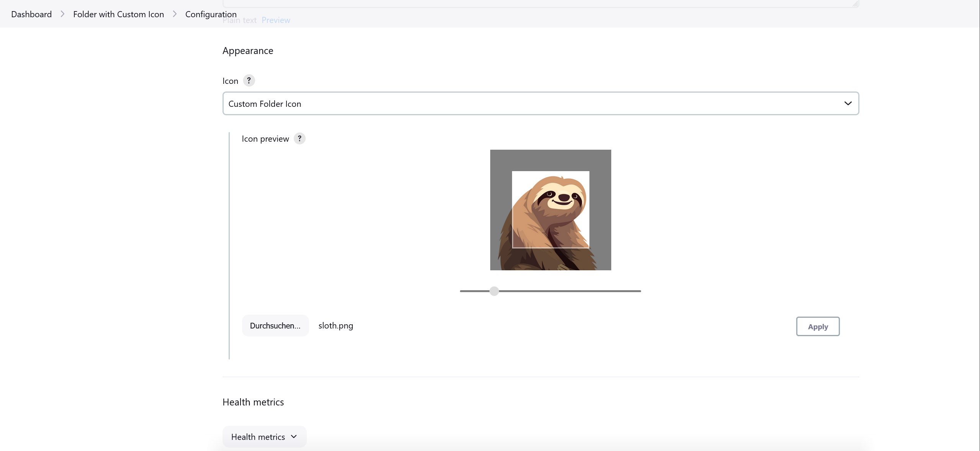Click breadcrumb chevron after Dashboard
This screenshot has width=980, height=451.
[62, 14]
